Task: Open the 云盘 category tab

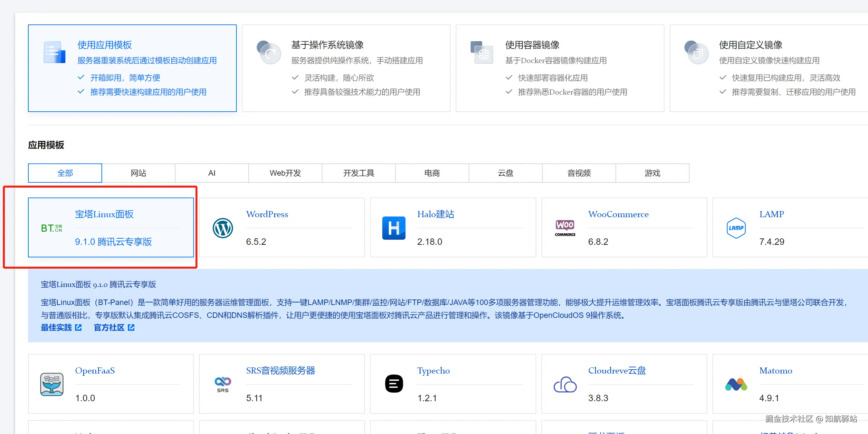Action: pyautogui.click(x=505, y=173)
